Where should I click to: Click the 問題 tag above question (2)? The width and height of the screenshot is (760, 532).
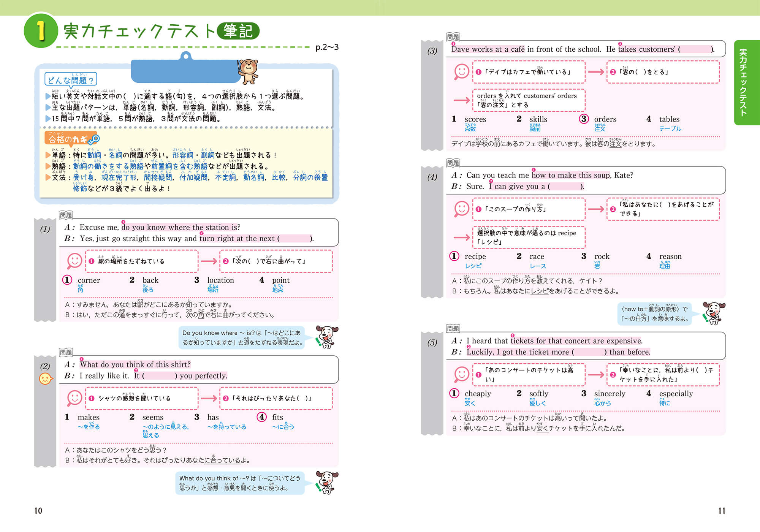tap(66, 352)
